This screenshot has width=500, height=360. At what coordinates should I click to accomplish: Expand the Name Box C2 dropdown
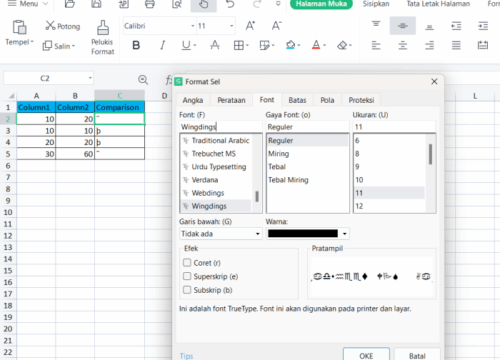tap(90, 78)
